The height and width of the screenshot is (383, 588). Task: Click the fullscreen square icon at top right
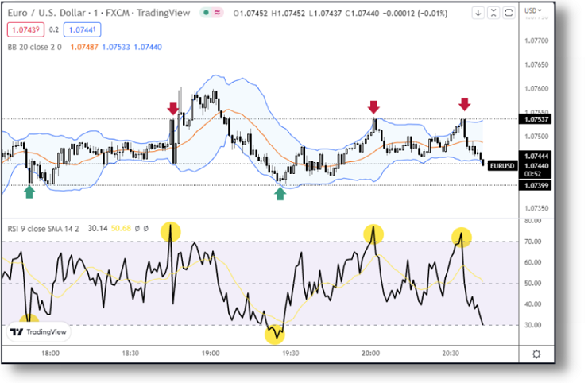pyautogui.click(x=509, y=14)
